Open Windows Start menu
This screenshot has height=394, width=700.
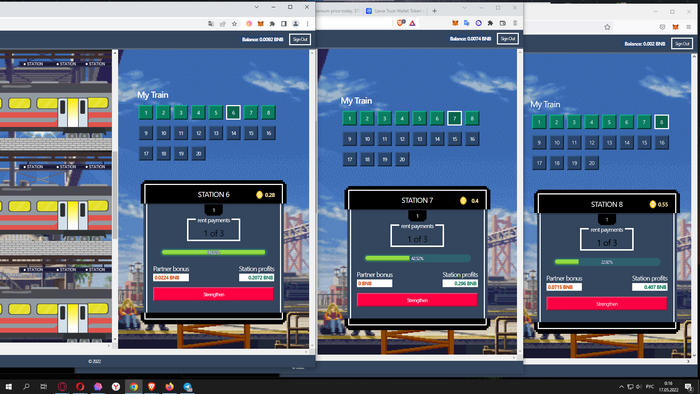coord(8,386)
